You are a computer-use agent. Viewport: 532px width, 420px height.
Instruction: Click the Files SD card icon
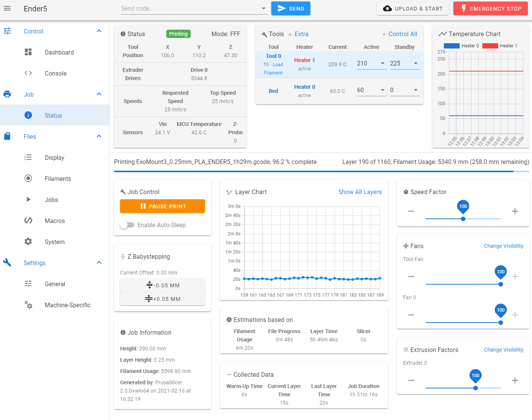7,136
